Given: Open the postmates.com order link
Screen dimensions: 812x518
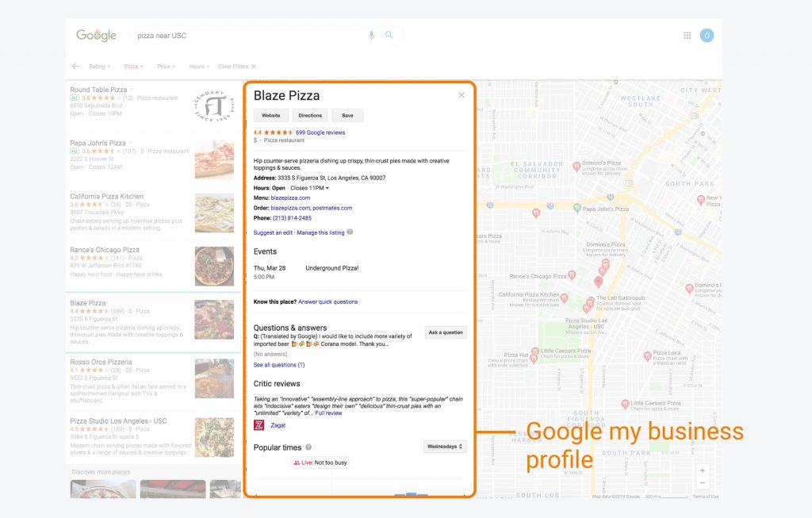Looking at the screenshot, I should (332, 208).
